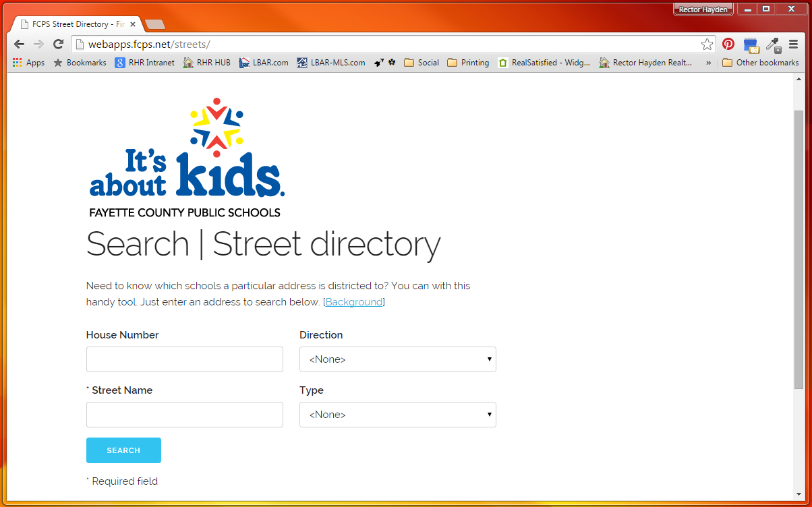The width and height of the screenshot is (812, 507).
Task: Click the Fayette County Public Schools text
Action: [x=185, y=212]
